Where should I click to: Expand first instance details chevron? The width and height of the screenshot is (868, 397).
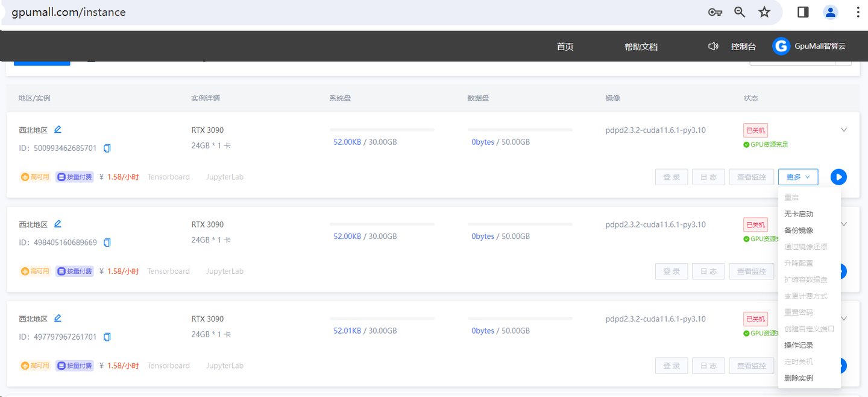tap(844, 130)
